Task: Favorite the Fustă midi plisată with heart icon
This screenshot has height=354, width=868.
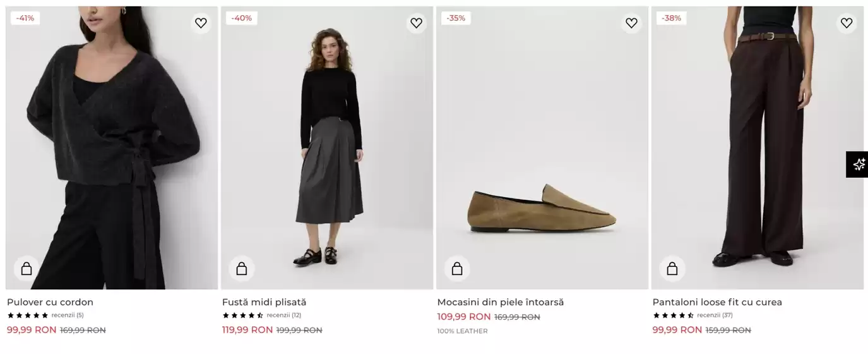Action: coord(416,23)
